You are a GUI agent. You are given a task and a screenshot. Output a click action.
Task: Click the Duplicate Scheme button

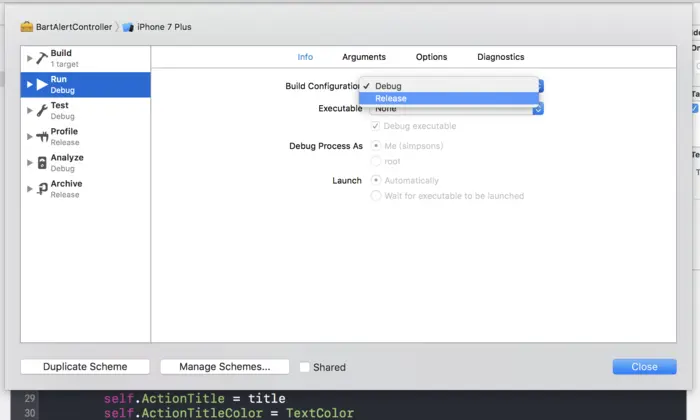point(85,366)
